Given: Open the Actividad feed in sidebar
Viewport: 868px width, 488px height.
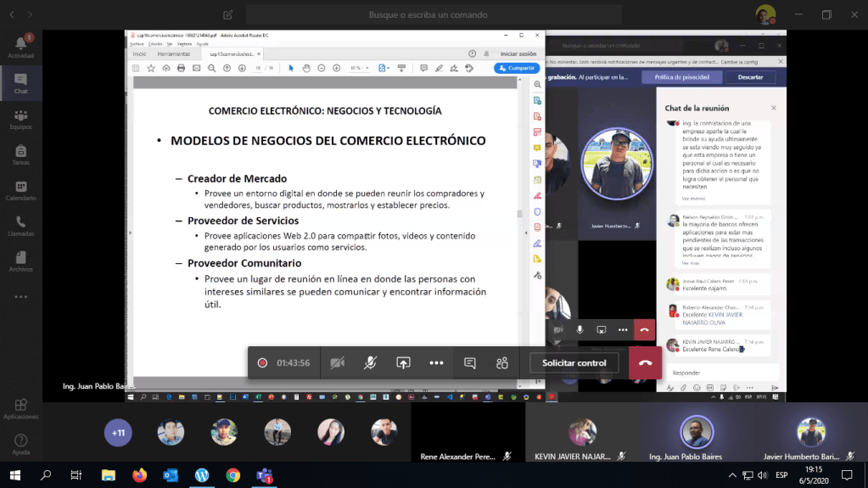Looking at the screenshot, I should tap(20, 46).
